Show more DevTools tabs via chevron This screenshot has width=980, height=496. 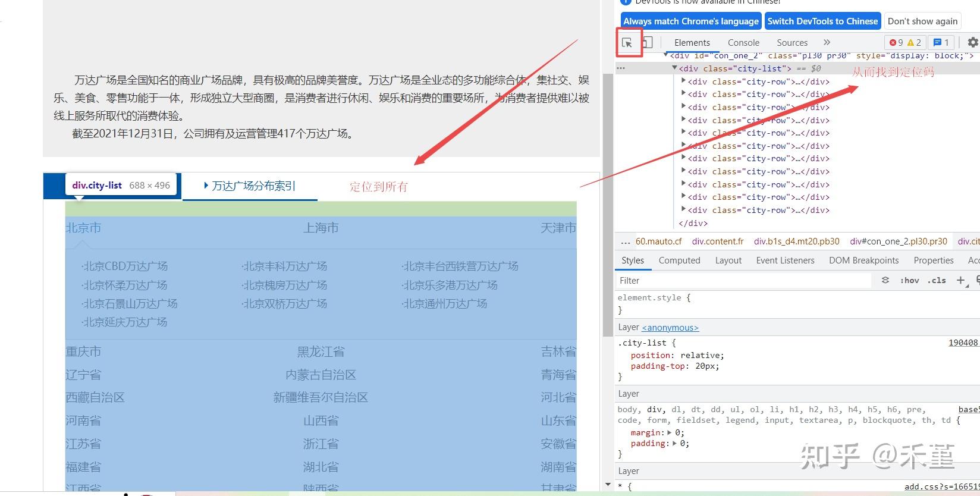coord(827,42)
